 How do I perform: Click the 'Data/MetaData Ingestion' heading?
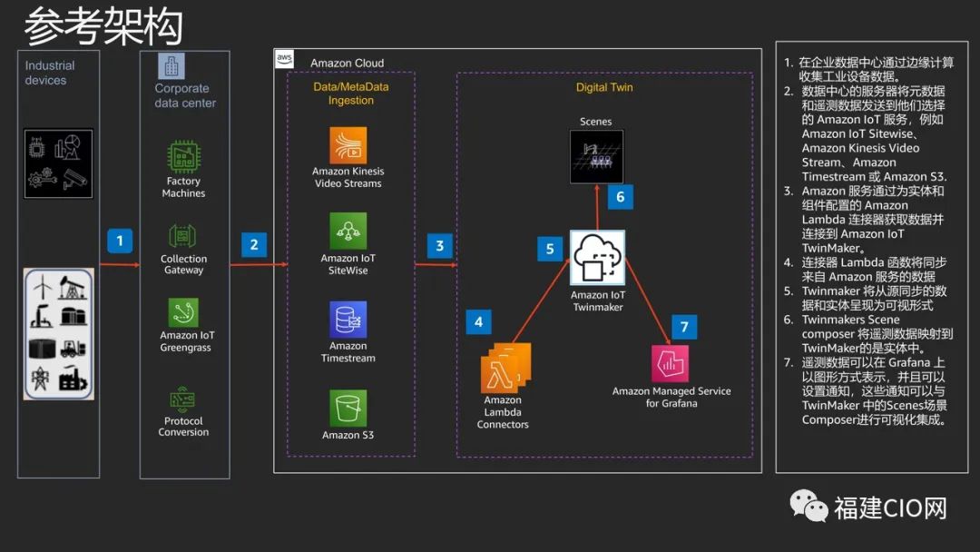[350, 94]
